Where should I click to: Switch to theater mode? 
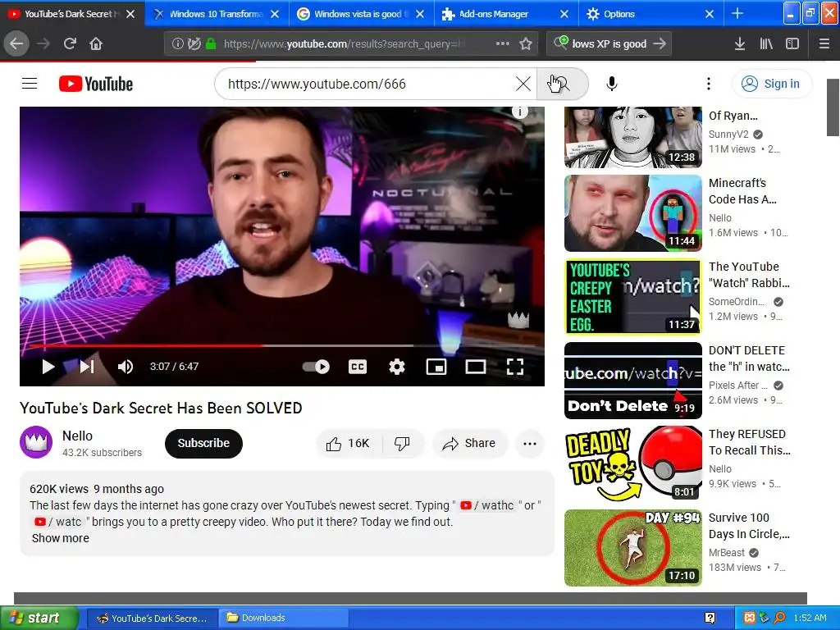click(475, 367)
